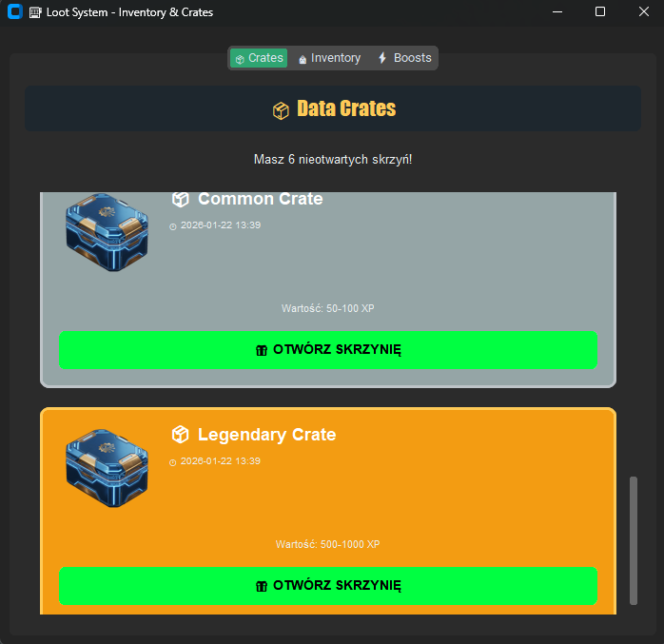Viewport: 664px width, 644px height.
Task: Maximize the Loot System window
Action: pos(600,11)
